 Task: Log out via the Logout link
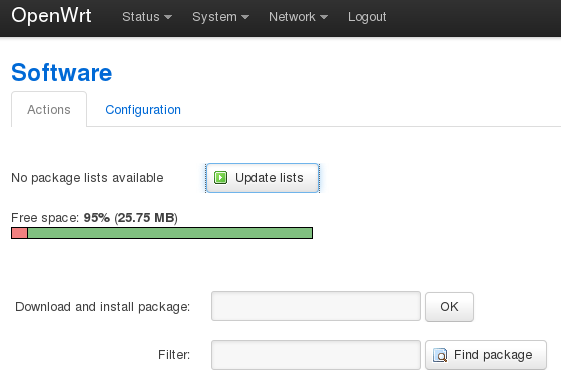(367, 17)
